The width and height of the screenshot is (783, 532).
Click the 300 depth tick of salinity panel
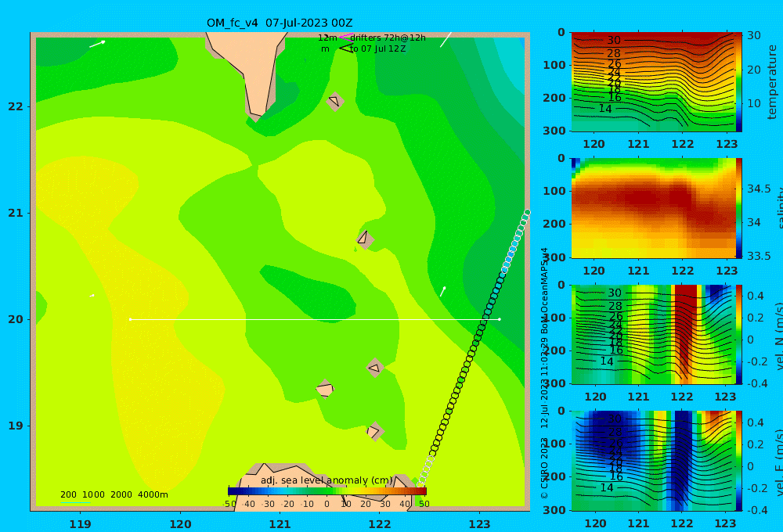[x=554, y=257]
